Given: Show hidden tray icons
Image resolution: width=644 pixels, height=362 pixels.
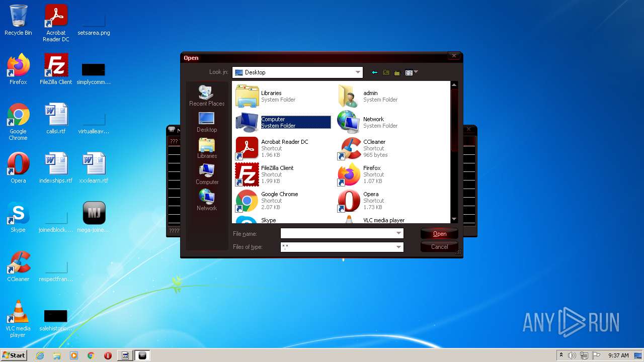Looking at the screenshot, I should tap(561, 355).
